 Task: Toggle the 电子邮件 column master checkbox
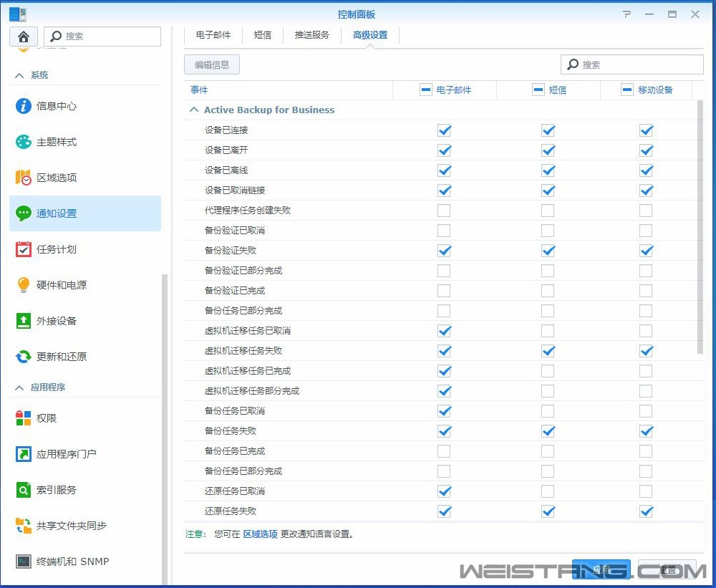426,90
